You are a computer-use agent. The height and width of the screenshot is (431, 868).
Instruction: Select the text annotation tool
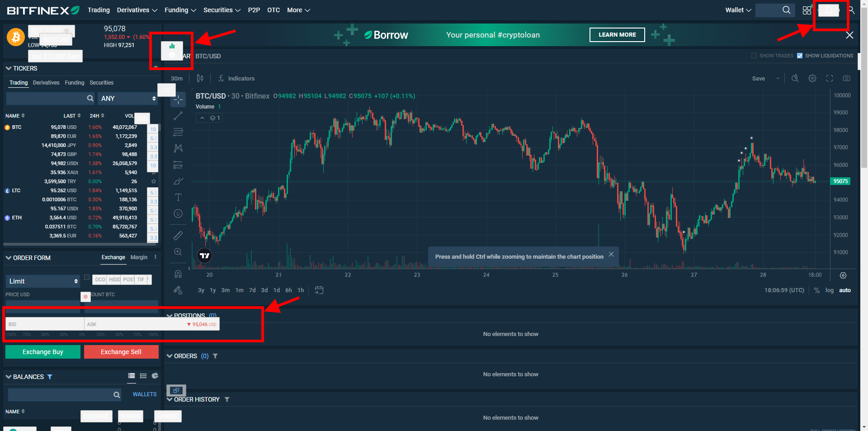pos(178,197)
